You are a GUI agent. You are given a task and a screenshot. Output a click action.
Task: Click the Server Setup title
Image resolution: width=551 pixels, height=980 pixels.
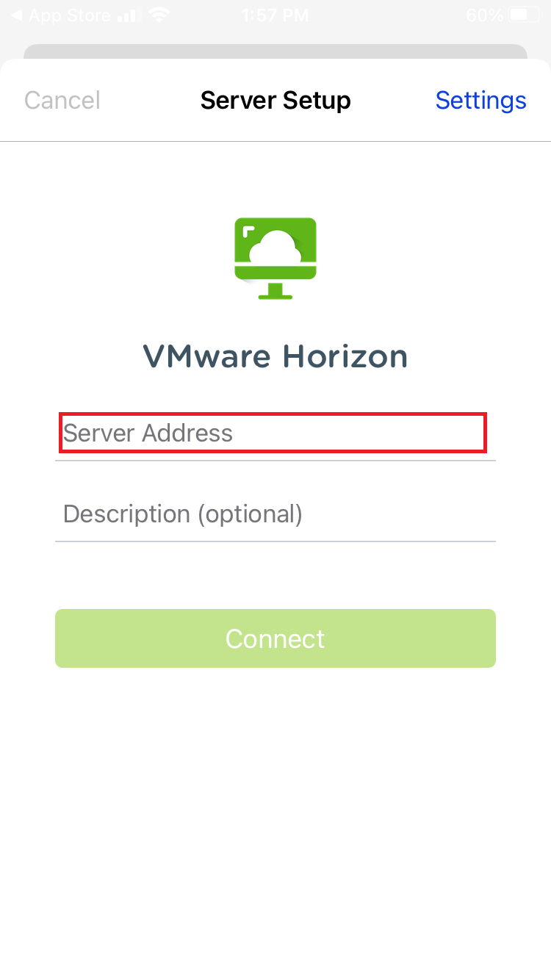click(x=275, y=100)
